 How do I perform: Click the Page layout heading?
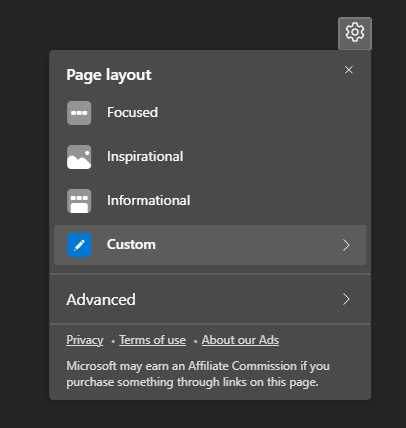coord(109,75)
